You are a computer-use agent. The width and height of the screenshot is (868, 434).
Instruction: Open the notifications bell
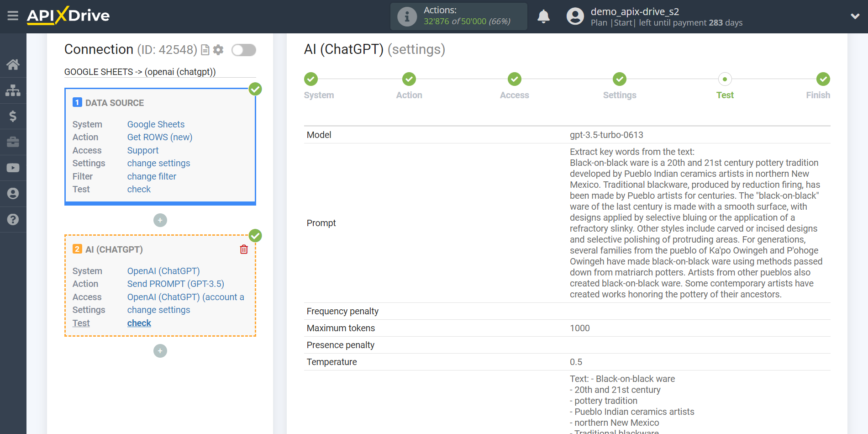pyautogui.click(x=543, y=16)
